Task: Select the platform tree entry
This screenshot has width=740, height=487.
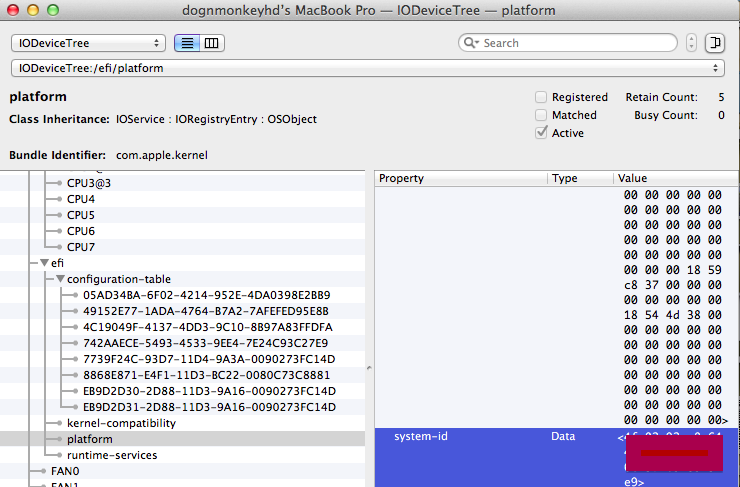Action: (90, 439)
